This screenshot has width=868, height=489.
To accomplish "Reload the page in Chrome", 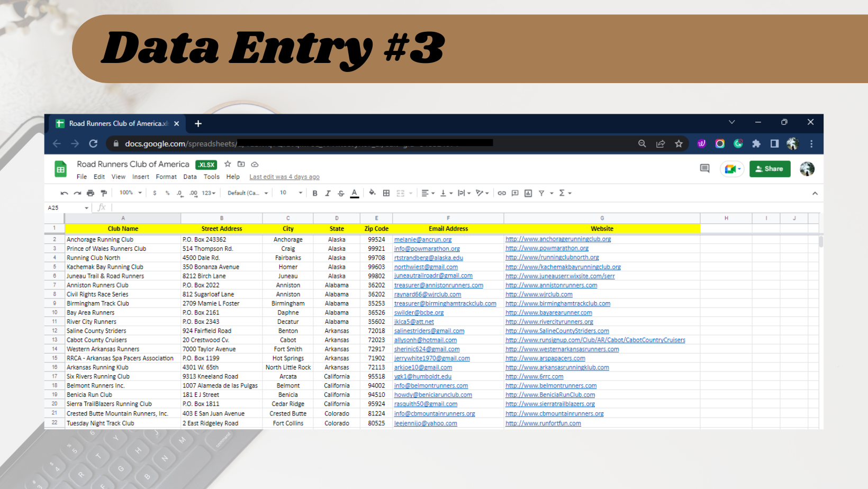I will 93,143.
